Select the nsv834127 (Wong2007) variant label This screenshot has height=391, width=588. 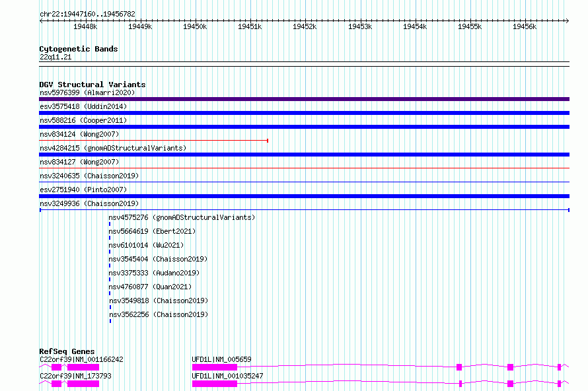pos(79,162)
